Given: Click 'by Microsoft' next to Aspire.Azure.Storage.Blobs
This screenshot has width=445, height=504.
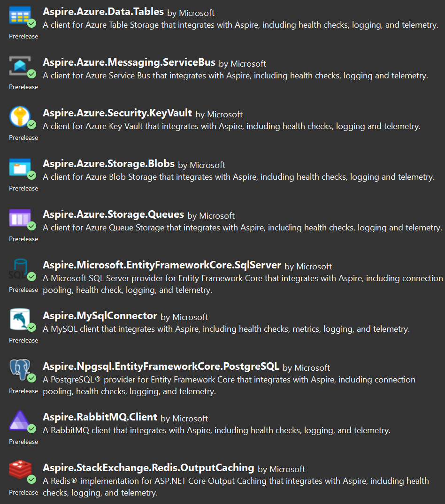Looking at the screenshot, I should (201, 165).
